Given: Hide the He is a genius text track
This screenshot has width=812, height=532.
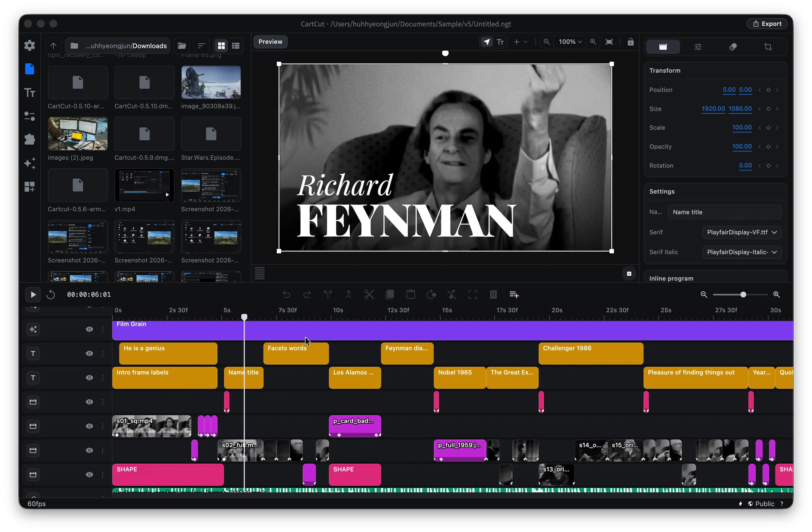Looking at the screenshot, I should tap(89, 354).
